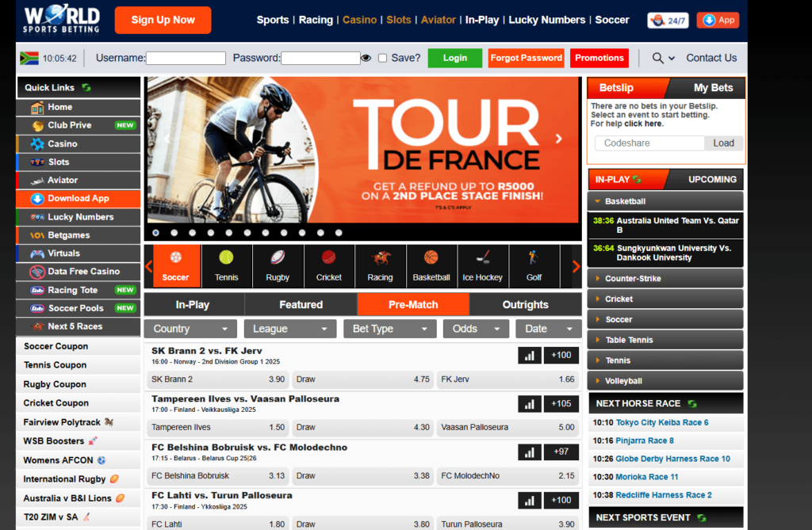Open the search magnifier icon
The width and height of the screenshot is (812, 530).
coord(657,58)
